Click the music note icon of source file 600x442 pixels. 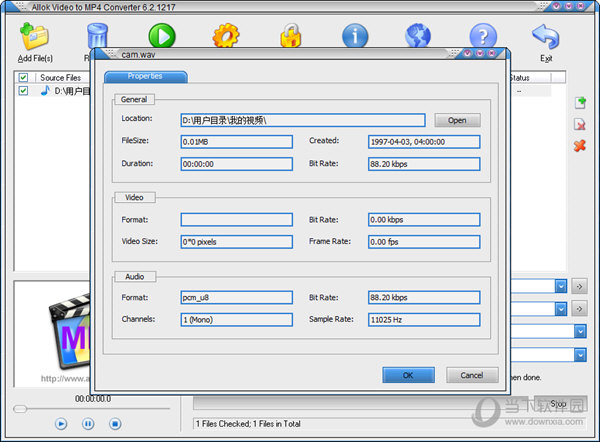[x=45, y=91]
